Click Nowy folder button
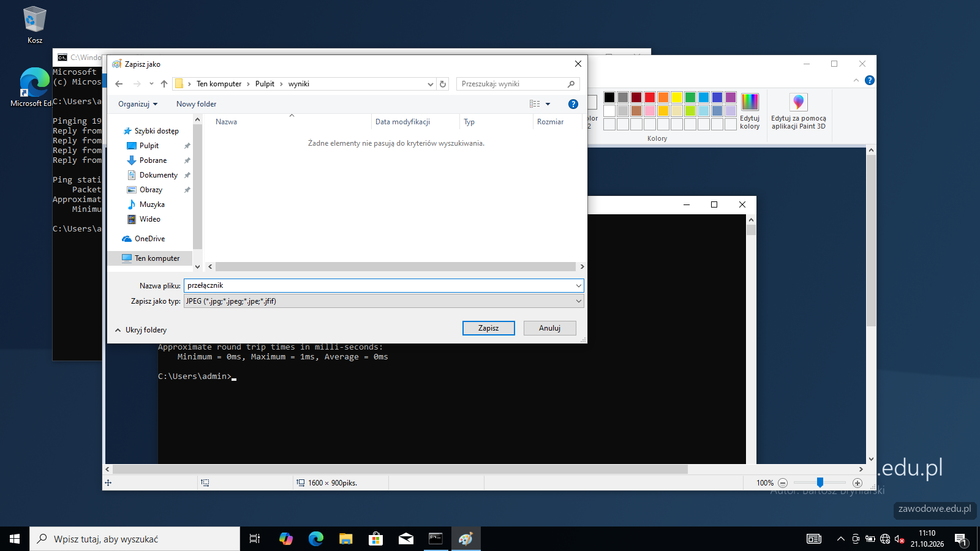Screen dimensions: 980x551 point(197,104)
